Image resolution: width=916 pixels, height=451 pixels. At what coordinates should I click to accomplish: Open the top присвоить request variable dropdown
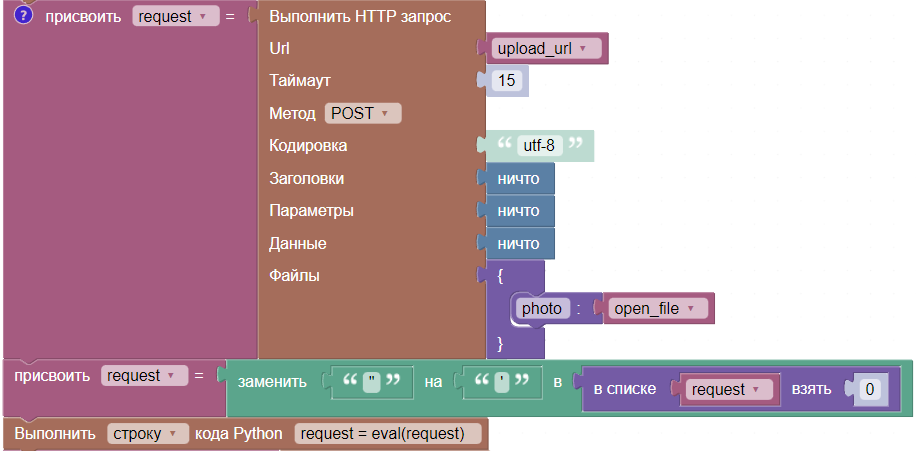tap(175, 16)
